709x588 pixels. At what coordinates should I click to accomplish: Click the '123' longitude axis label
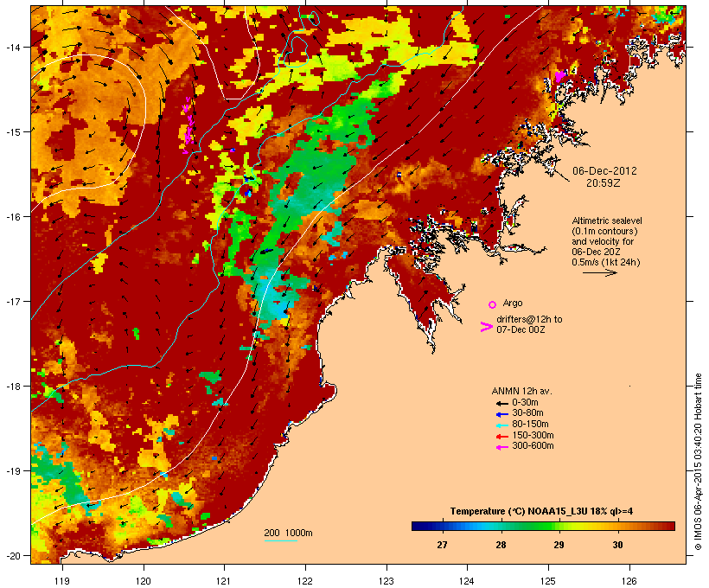(386, 581)
